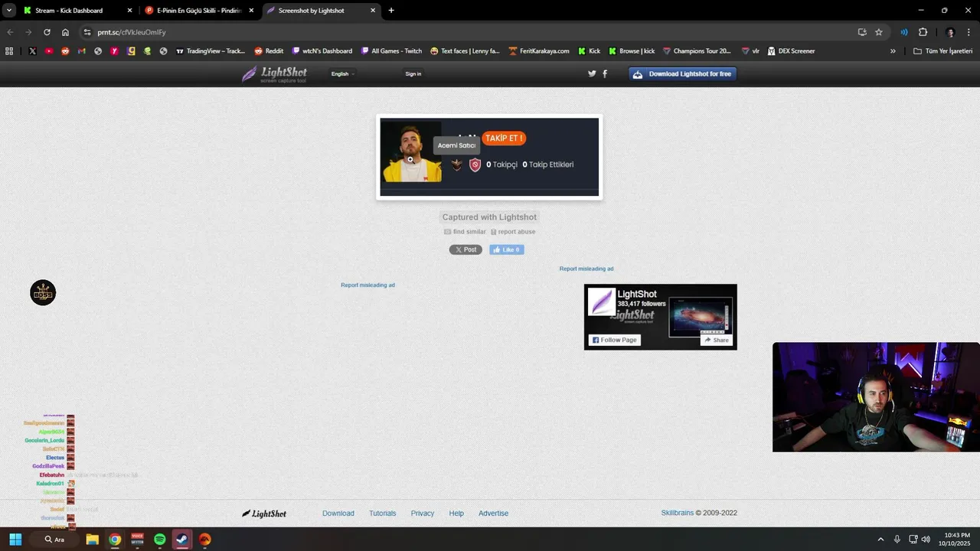Reload the page with the refresh icon
980x551 pixels.
pyautogui.click(x=47, y=32)
